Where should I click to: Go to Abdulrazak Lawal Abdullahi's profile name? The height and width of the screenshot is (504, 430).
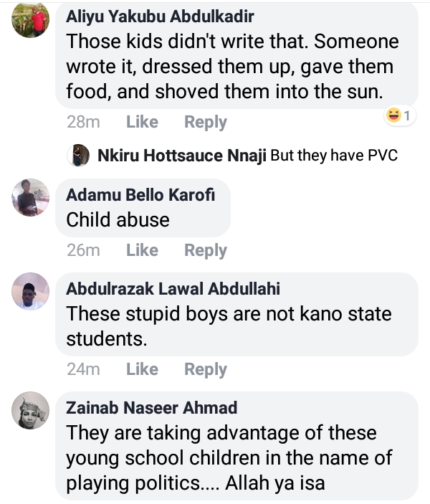[x=173, y=289]
